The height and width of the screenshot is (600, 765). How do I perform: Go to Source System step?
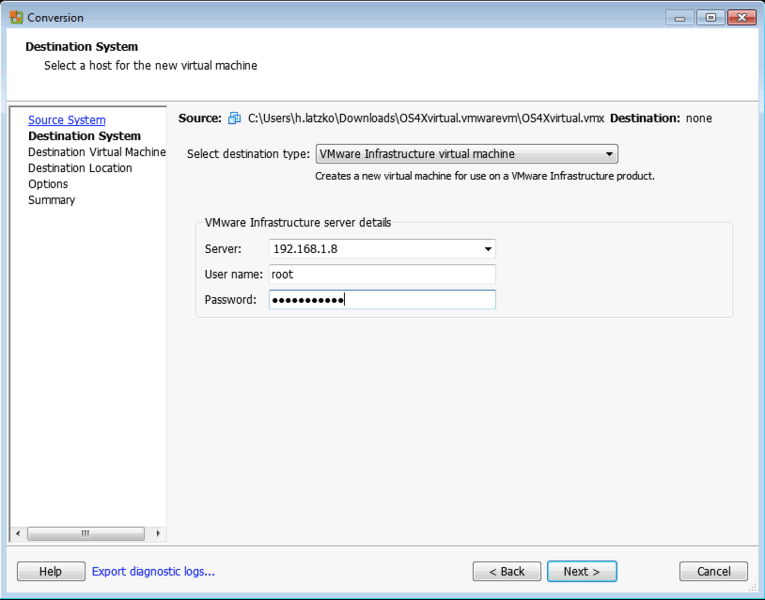pyautogui.click(x=66, y=120)
